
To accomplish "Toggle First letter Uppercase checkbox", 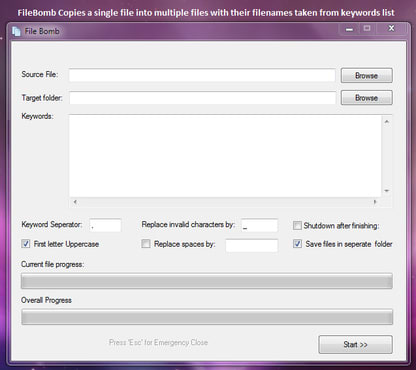I will (26, 244).
